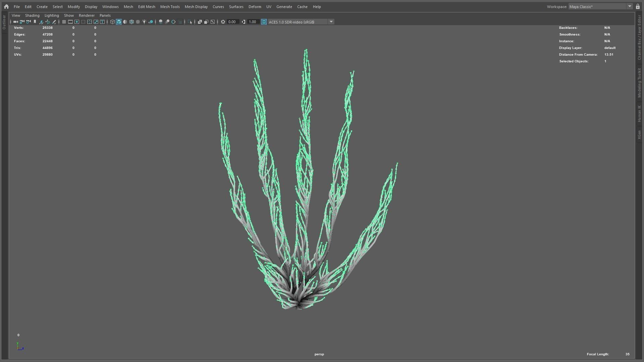Image resolution: width=644 pixels, height=362 pixels.
Task: Open the UV menu
Action: coord(269,7)
